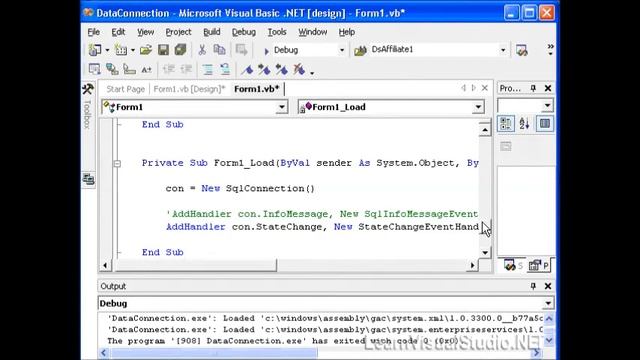Click the Display Word Completion icon
This screenshot has height=360, width=640.
[x=147, y=70]
